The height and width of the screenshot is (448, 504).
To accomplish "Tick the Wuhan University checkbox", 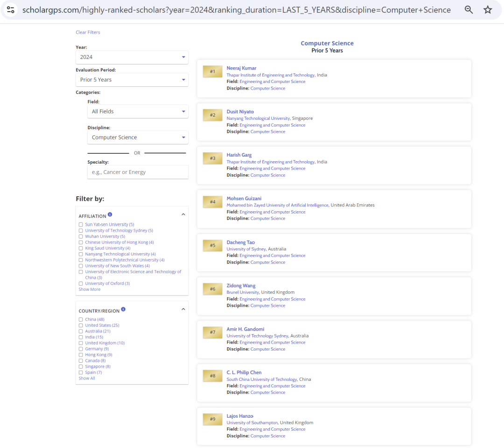I will (x=81, y=236).
